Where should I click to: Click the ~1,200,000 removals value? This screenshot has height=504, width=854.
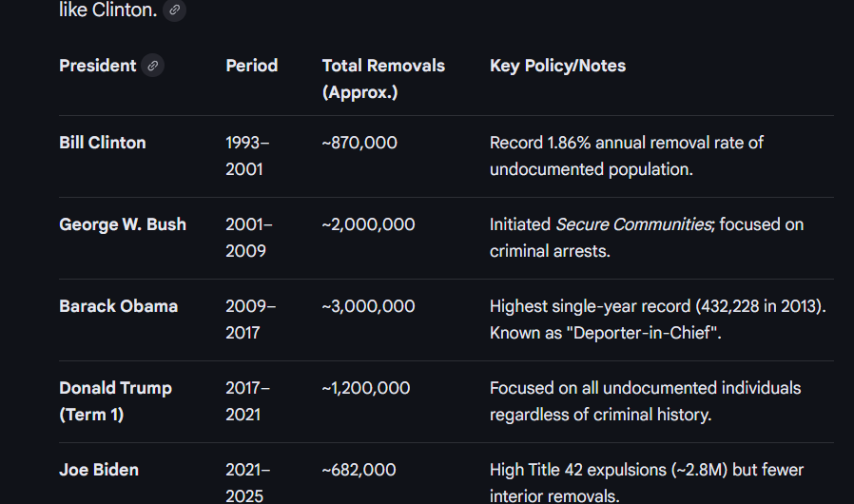coord(366,388)
